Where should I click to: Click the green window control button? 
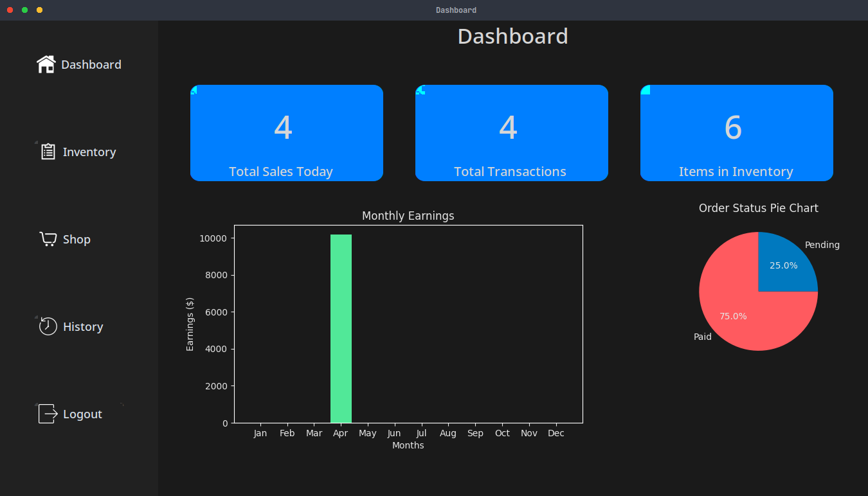24,10
